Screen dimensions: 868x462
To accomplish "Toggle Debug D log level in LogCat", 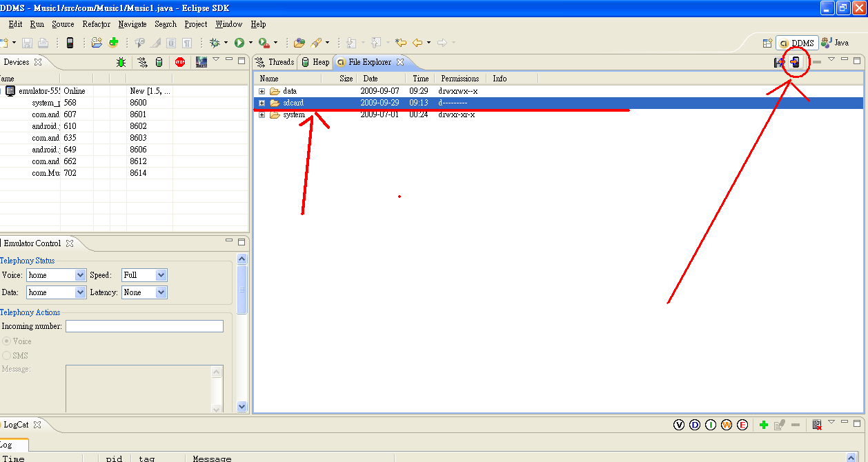I will pos(695,425).
